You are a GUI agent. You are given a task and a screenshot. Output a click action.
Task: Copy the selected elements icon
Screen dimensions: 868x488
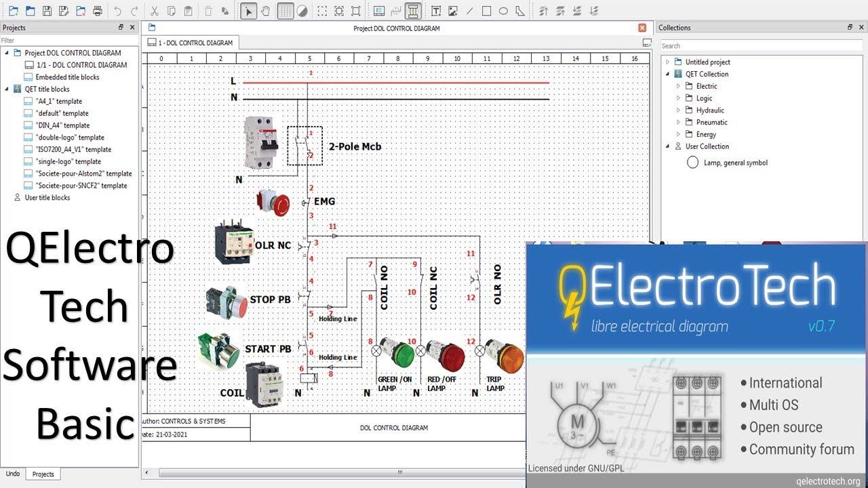coord(172,11)
